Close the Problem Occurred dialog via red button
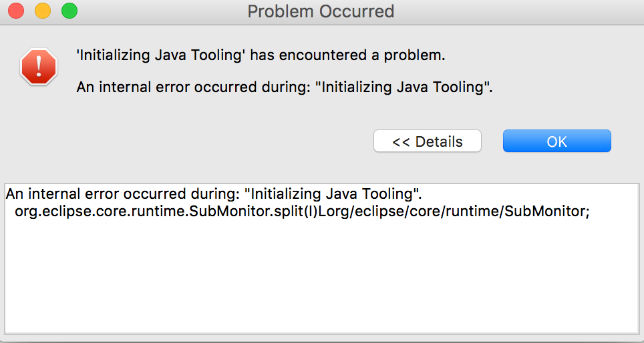 coord(16,11)
